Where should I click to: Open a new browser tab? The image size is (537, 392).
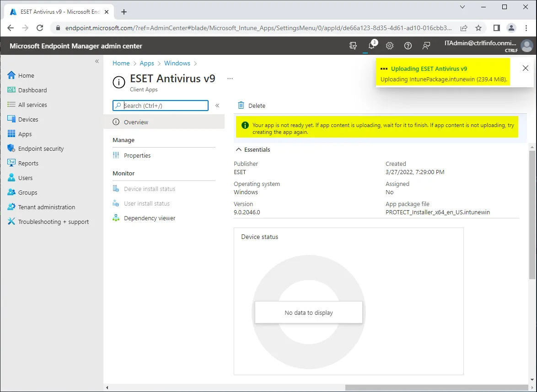click(124, 12)
